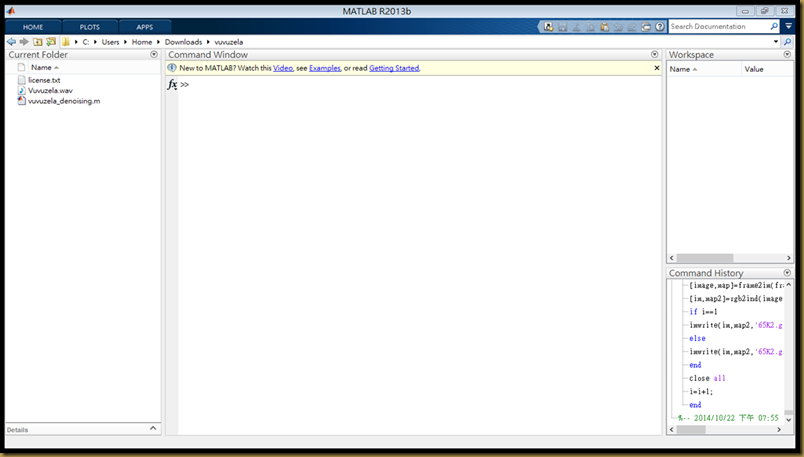The height and width of the screenshot is (457, 804).
Task: Click the search magnifier in Search Documentation
Action: [774, 26]
